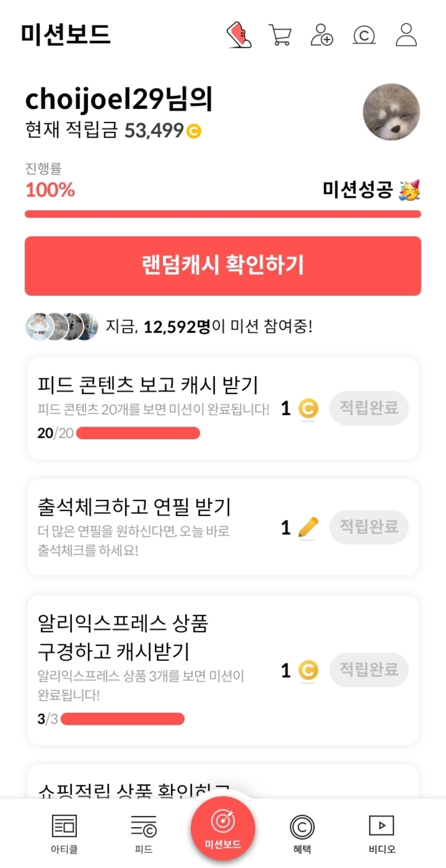
Task: Tap the invite friend icon
Action: [322, 35]
